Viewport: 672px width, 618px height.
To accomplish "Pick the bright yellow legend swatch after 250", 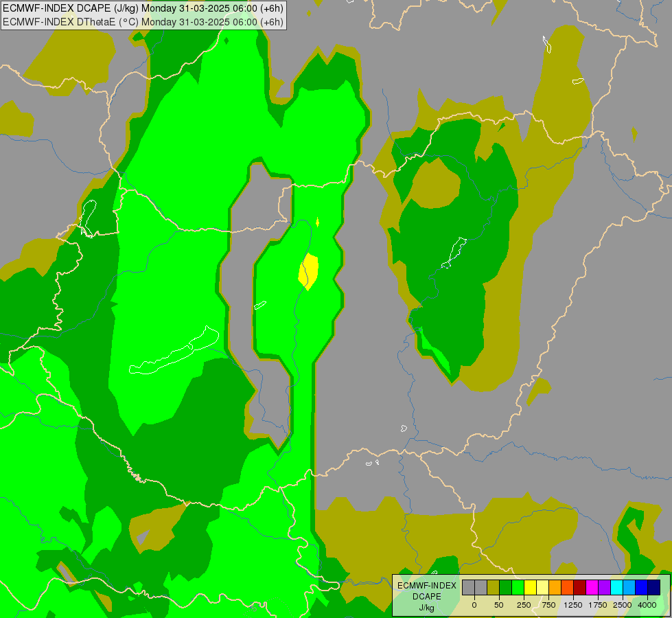I will (x=530, y=587).
